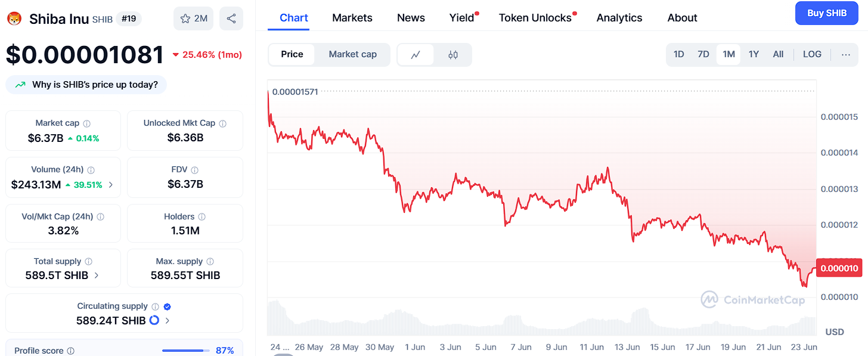Open the Yield tab
The height and width of the screenshot is (356, 868).
click(462, 18)
